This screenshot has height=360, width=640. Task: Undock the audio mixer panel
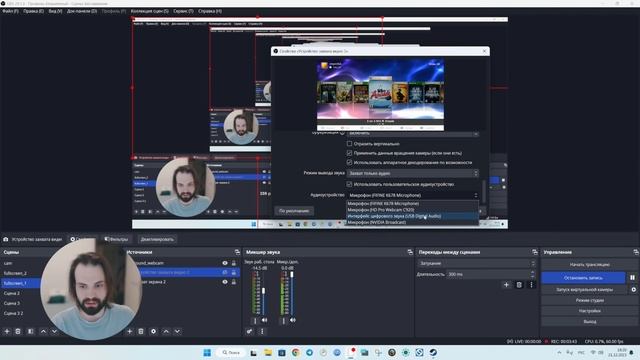(410, 252)
